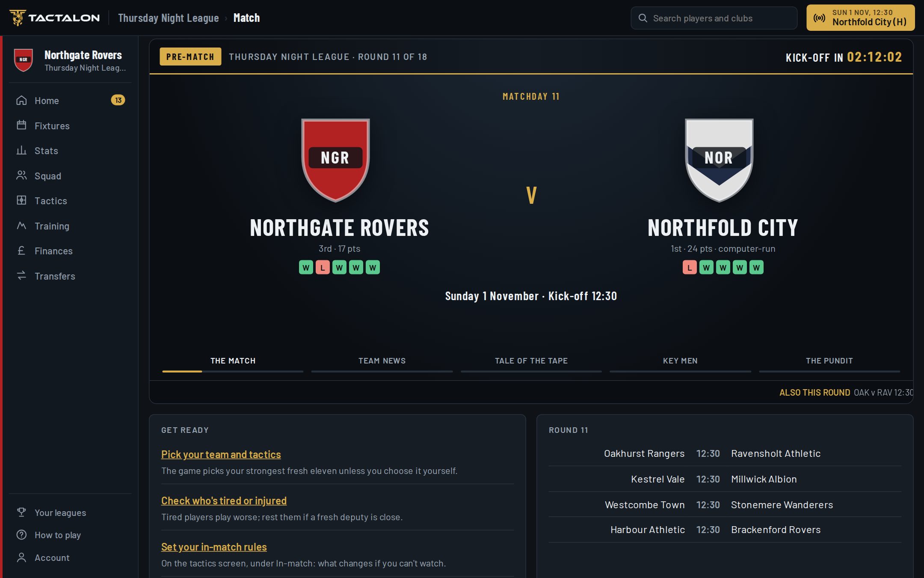View club Finances
This screenshot has width=924, height=578.
(70, 251)
